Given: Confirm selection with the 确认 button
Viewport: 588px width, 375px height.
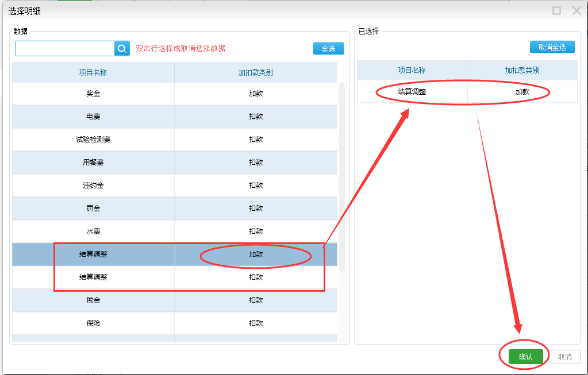Looking at the screenshot, I should 525,357.
